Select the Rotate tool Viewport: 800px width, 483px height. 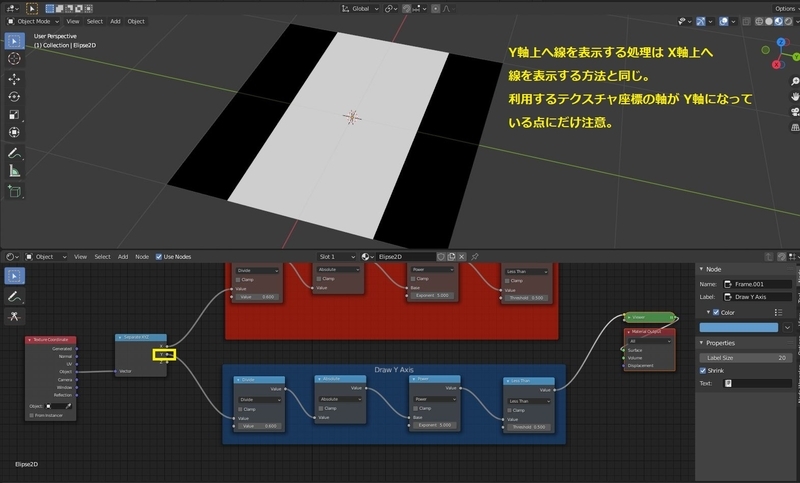tap(14, 97)
